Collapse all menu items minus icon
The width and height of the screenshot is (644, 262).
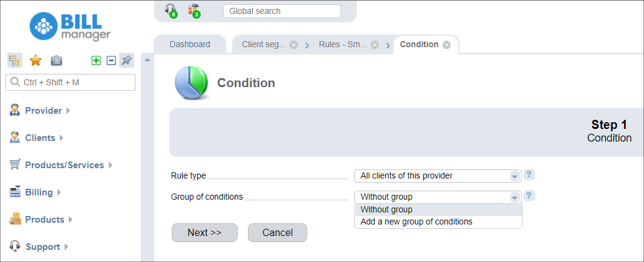click(x=111, y=61)
